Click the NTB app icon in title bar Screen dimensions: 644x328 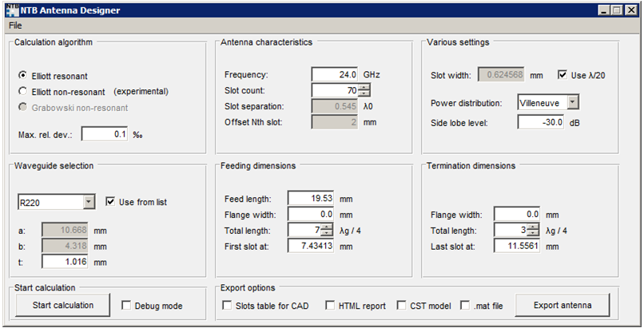point(12,10)
